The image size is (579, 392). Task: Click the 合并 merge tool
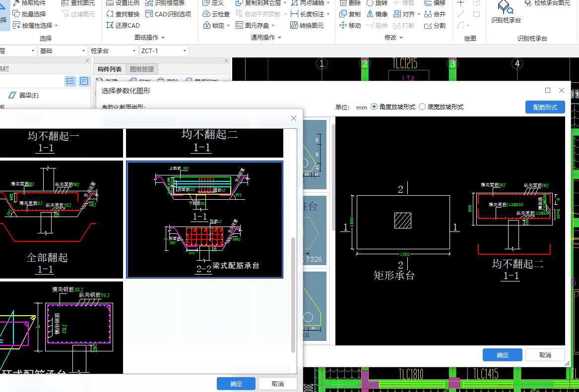pyautogui.click(x=435, y=14)
